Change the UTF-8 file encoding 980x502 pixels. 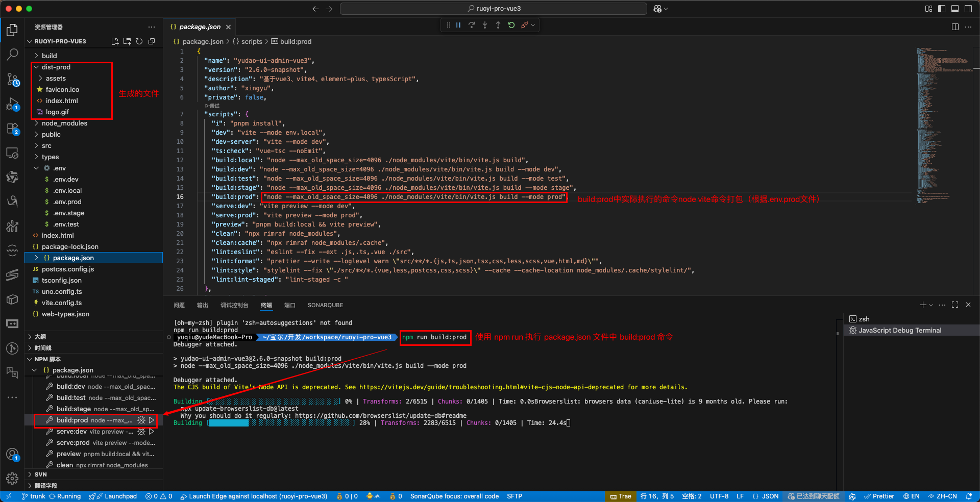click(719, 496)
